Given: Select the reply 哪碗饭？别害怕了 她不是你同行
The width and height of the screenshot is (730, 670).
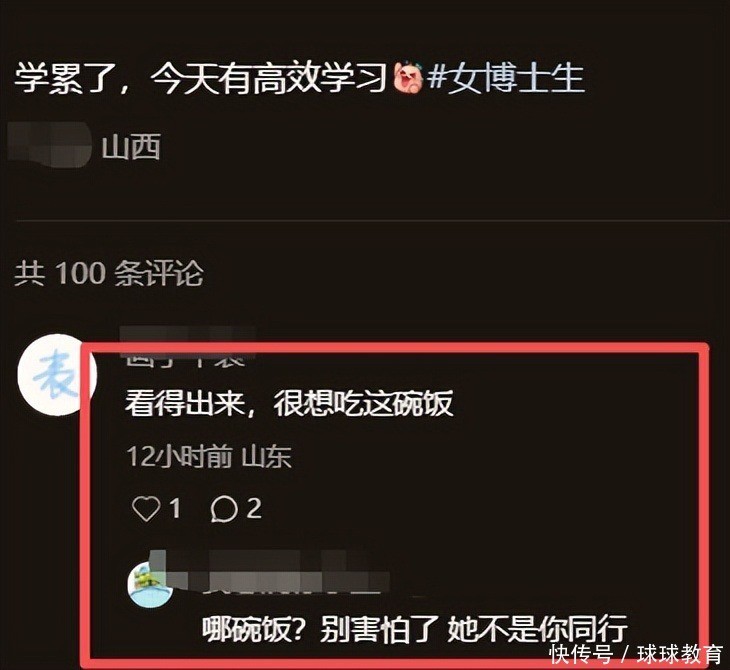Looking at the screenshot, I should [415, 629].
